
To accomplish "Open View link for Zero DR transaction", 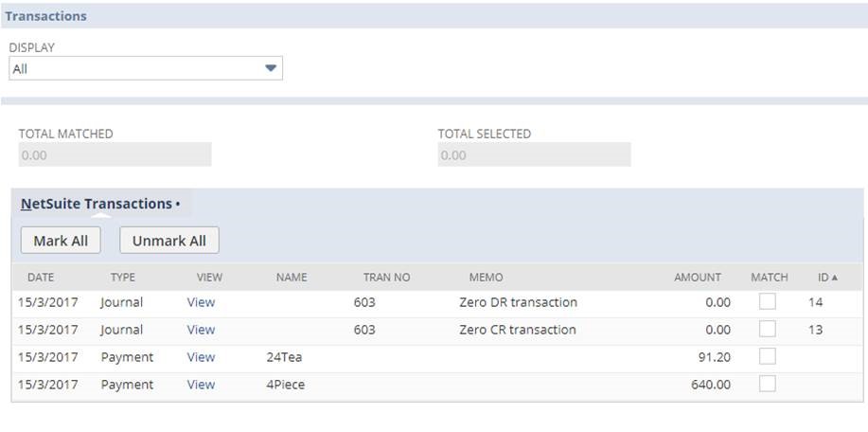I will coord(201,303).
